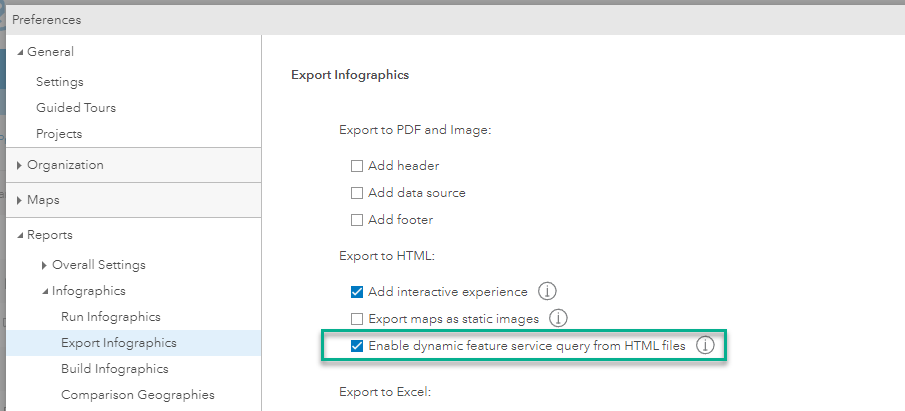Expand the Organization section
The height and width of the screenshot is (411, 905).
(21, 165)
